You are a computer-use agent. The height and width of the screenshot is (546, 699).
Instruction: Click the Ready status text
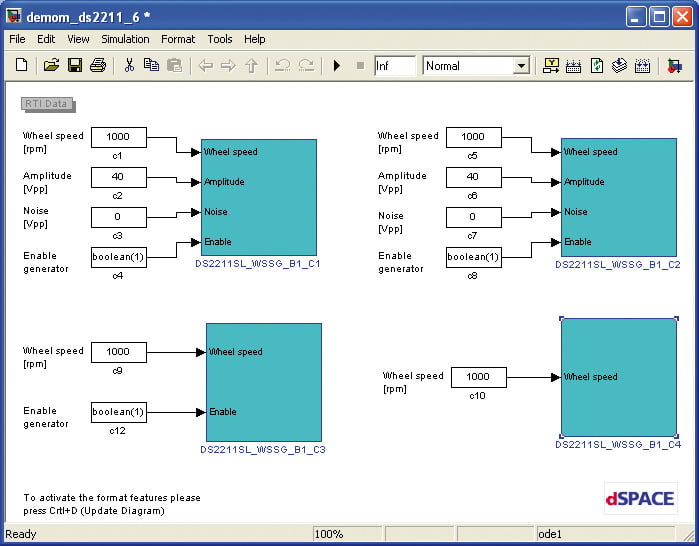point(21,534)
